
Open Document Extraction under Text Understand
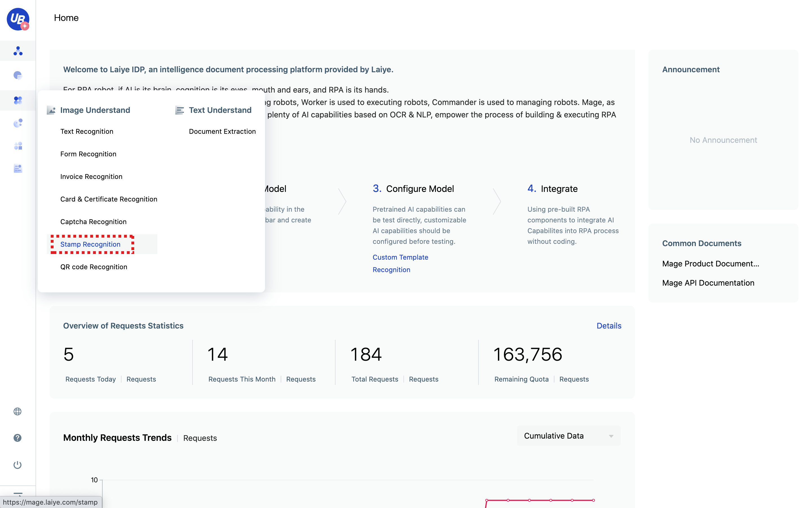[x=222, y=131]
